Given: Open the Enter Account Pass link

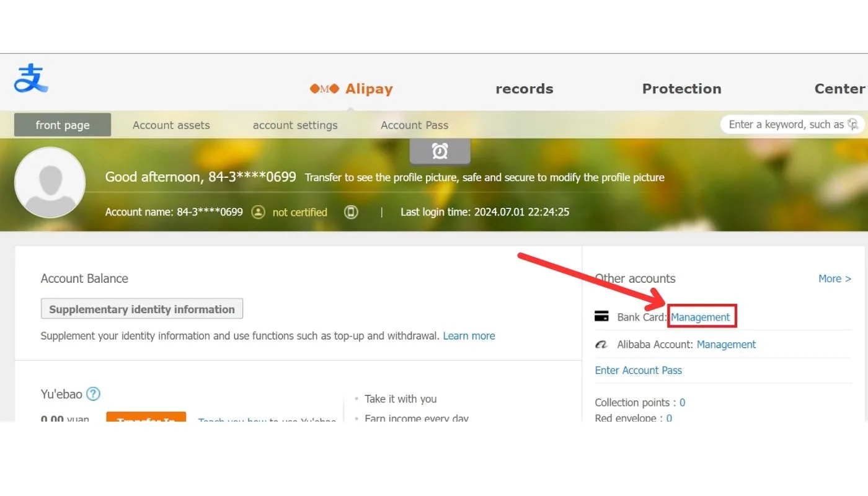Looking at the screenshot, I should click(639, 370).
